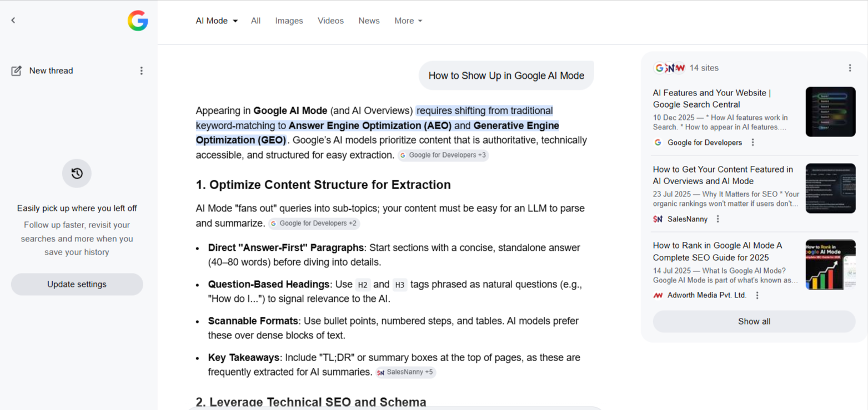The height and width of the screenshot is (410, 868).
Task: Click the query bubble How to Show Up in Google AI Mode
Action: tap(506, 75)
